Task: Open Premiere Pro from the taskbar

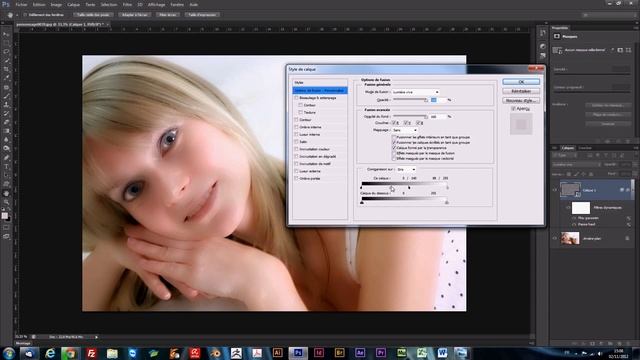Action: click(380, 353)
